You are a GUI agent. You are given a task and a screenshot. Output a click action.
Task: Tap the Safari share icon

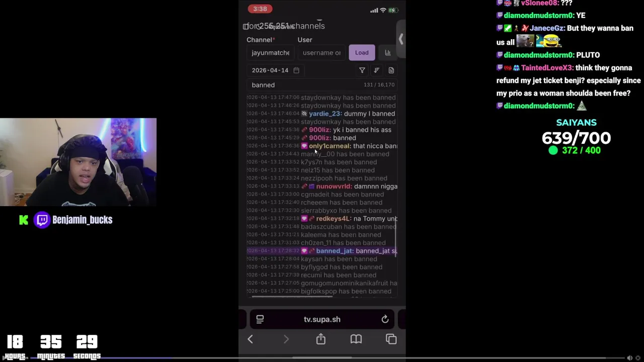(320, 339)
